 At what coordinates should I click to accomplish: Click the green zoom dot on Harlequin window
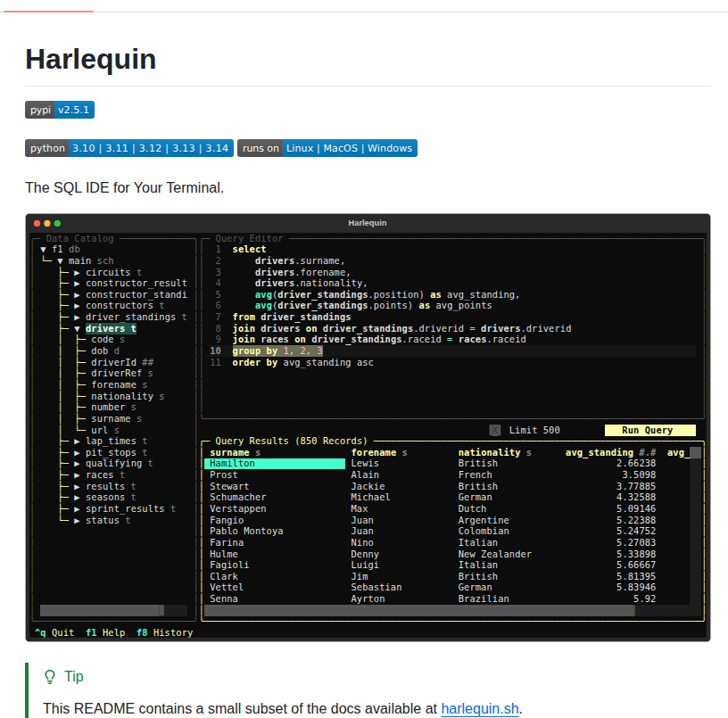tap(57, 223)
